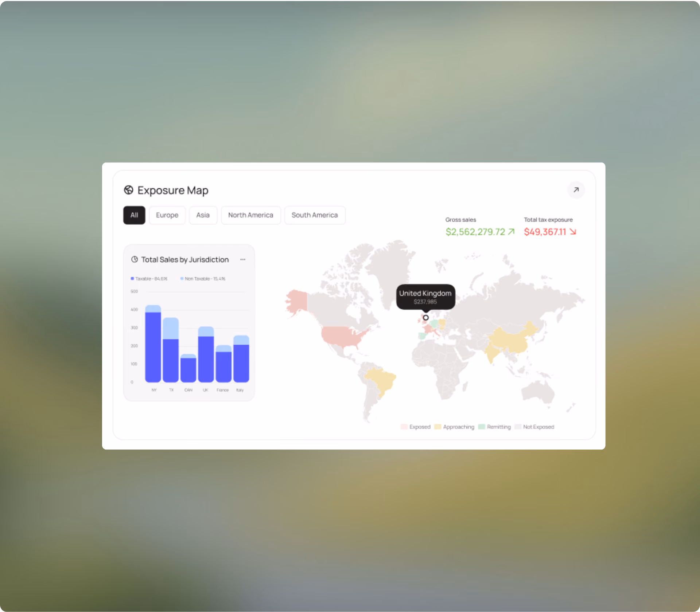Click the Taxable legend blue swatch
Image resolution: width=700 pixels, height=612 pixels.
(x=132, y=279)
